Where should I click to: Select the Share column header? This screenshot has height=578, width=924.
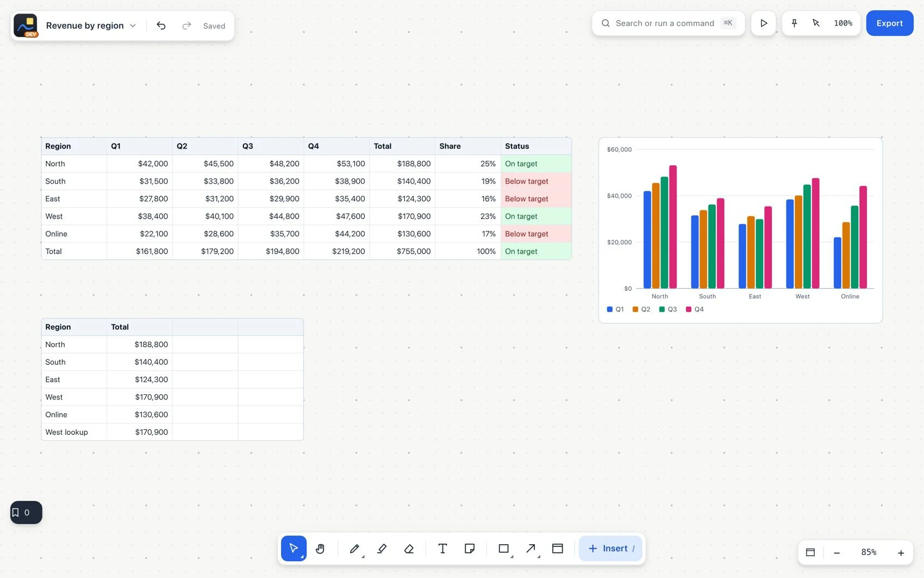pyautogui.click(x=467, y=146)
